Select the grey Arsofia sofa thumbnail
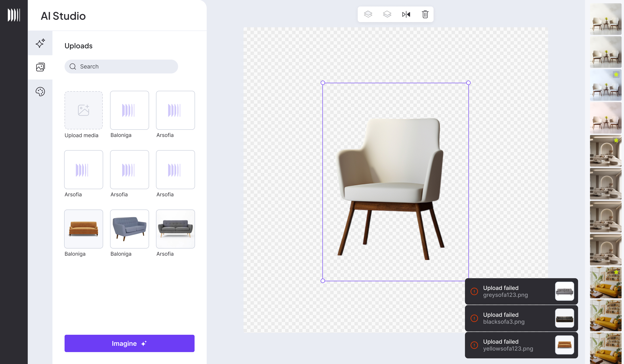624x364 pixels. coord(175,229)
